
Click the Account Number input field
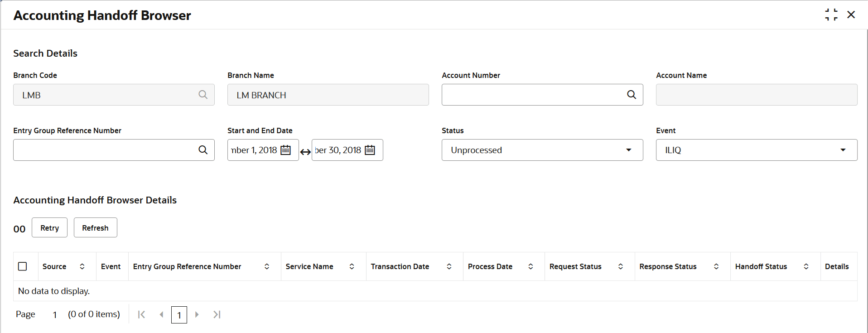tap(532, 95)
